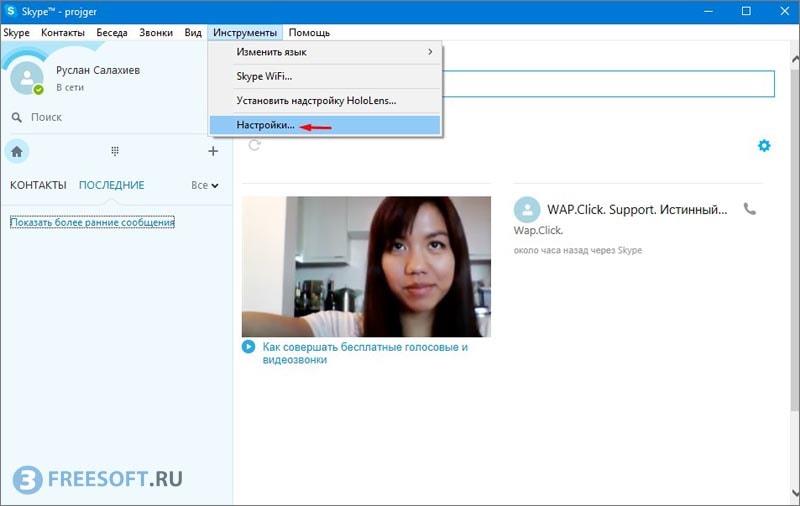Open the Беседа menu
This screenshot has height=506, width=800.
pyautogui.click(x=112, y=33)
